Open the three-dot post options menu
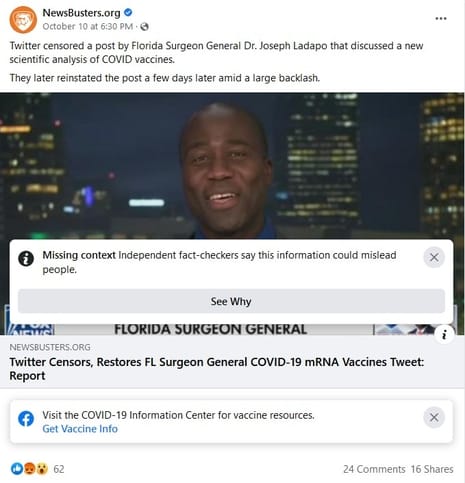 [x=441, y=19]
